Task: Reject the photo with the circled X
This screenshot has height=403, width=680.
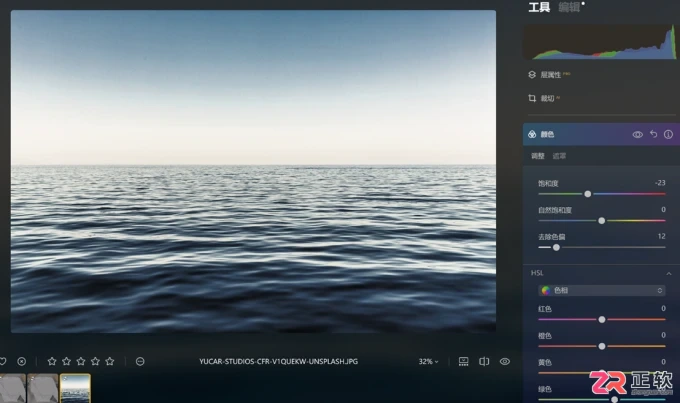Action: coord(22,361)
